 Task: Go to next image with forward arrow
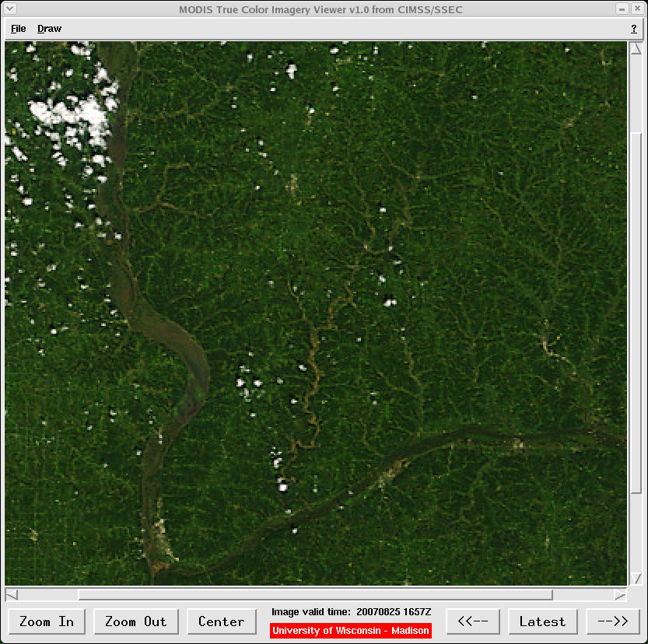coord(613,621)
